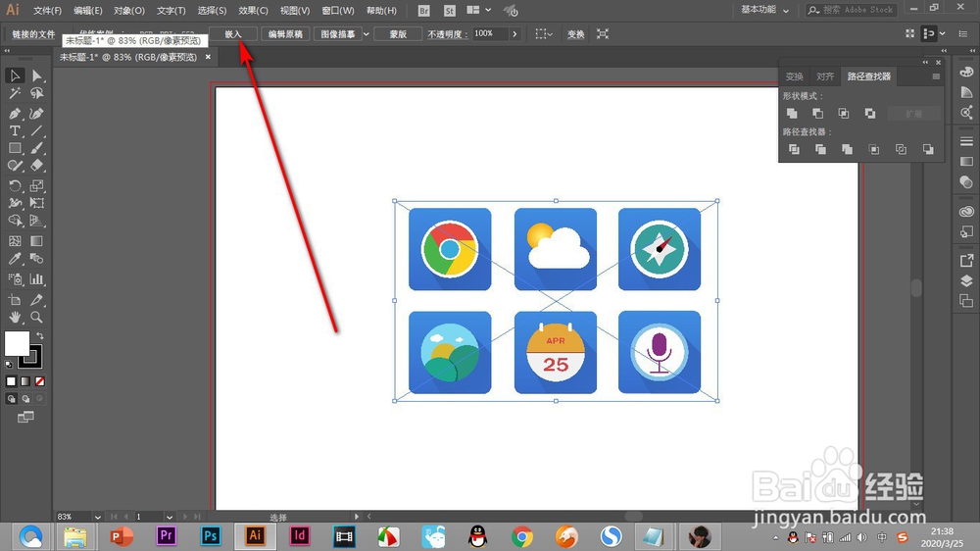Collapse the Pathfinder panel group
The height and width of the screenshot is (551, 980).
(926, 63)
